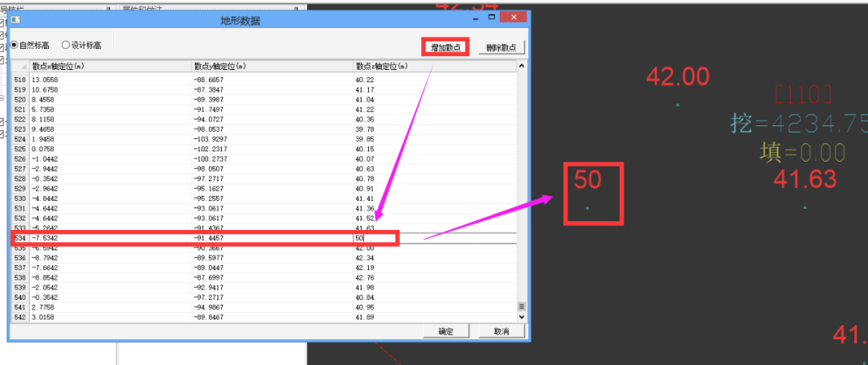Click z cell 40.07 in row 526
The width and height of the screenshot is (868, 365).
(x=435, y=159)
